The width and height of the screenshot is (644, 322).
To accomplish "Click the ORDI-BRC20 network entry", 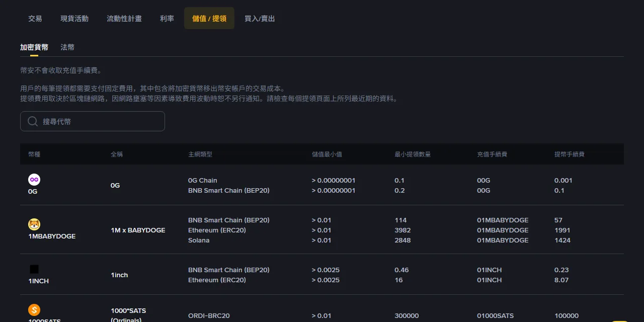I will coord(209,316).
